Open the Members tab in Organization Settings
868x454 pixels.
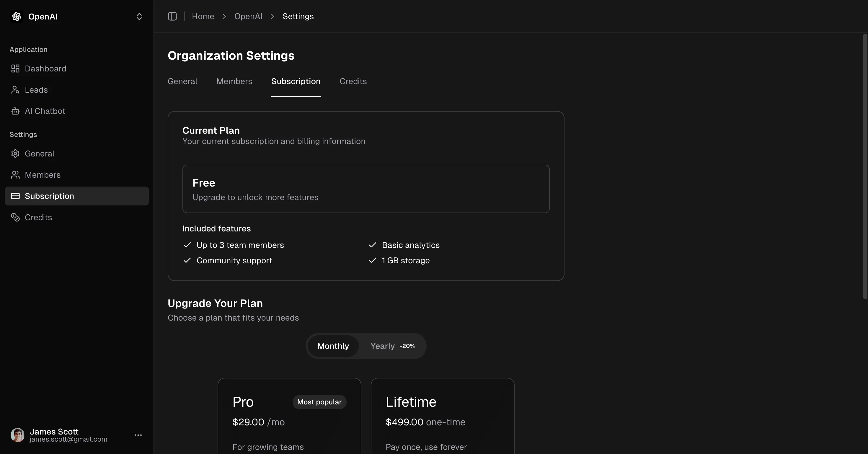pos(234,81)
